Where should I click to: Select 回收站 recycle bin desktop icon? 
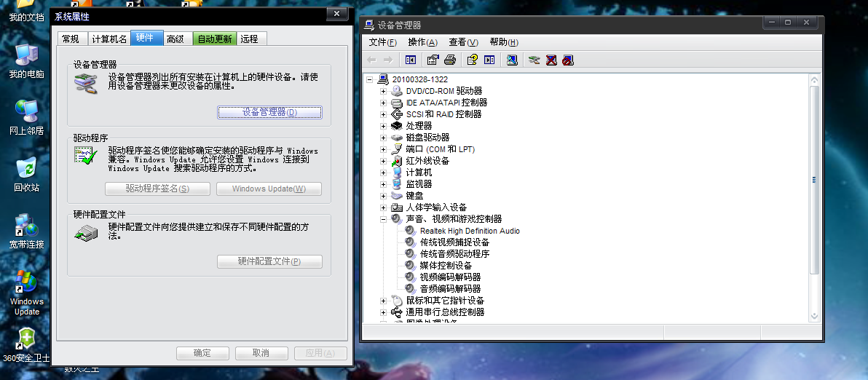26,174
